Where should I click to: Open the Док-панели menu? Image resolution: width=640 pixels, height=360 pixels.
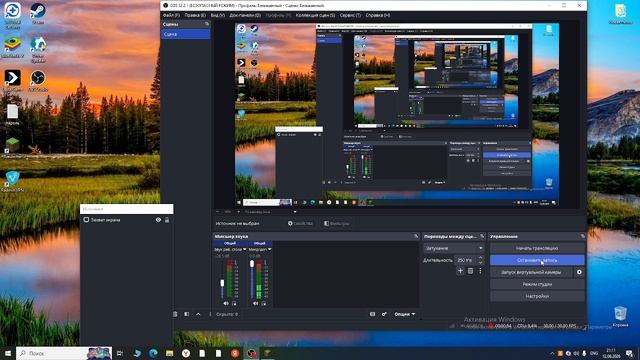(x=245, y=15)
